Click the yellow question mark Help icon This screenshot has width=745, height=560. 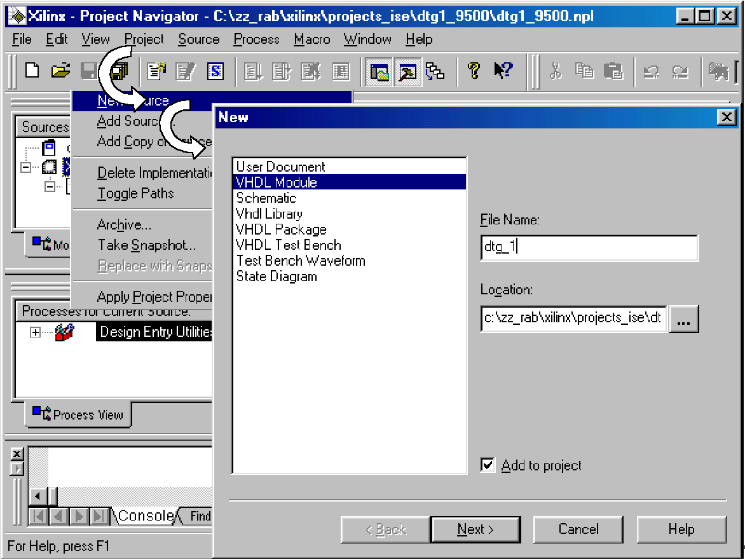474,71
